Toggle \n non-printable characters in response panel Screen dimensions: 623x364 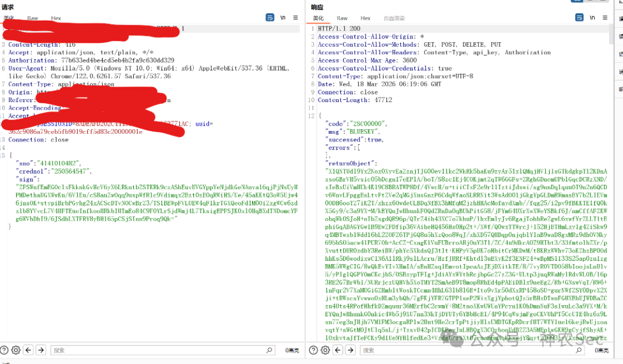pos(592,17)
